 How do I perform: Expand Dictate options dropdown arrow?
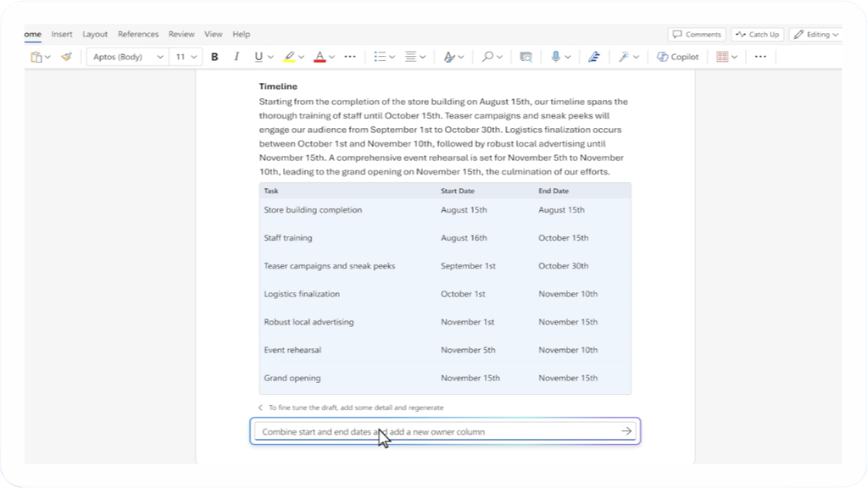point(568,57)
